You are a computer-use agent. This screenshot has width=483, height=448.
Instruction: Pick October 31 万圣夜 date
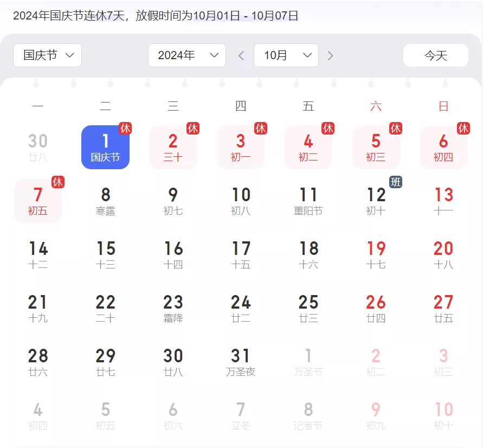[x=241, y=362]
